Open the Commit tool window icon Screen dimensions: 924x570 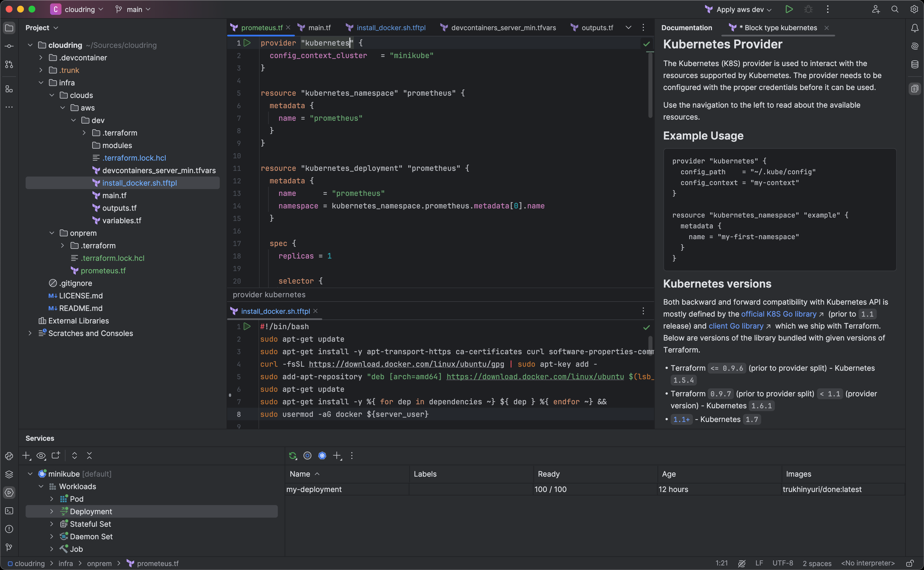point(9,46)
